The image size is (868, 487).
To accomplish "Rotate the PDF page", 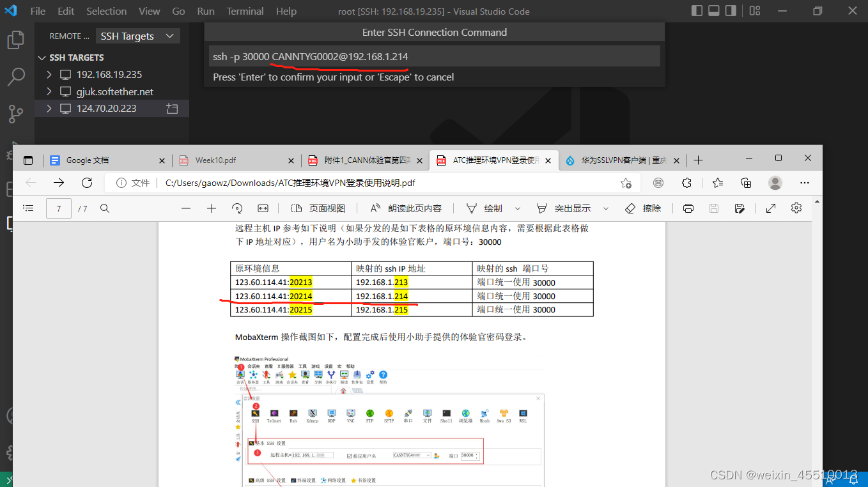I will click(x=237, y=208).
